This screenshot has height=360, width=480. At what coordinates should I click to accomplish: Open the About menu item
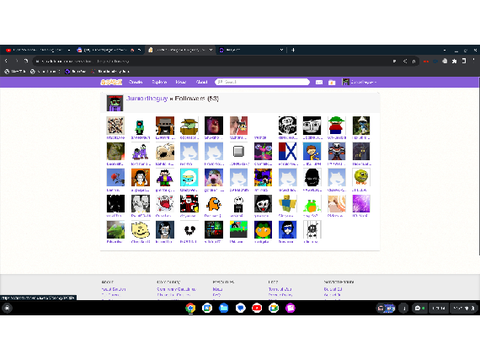pos(202,82)
